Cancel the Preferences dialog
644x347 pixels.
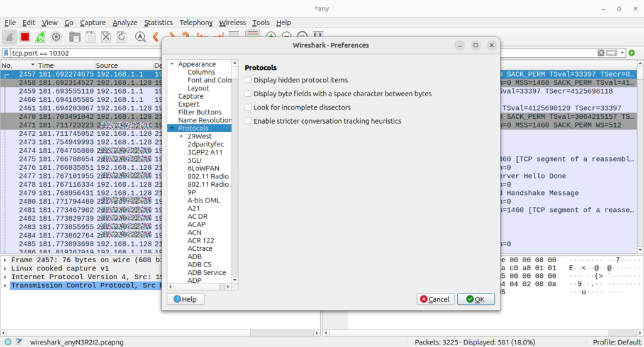[x=435, y=299]
